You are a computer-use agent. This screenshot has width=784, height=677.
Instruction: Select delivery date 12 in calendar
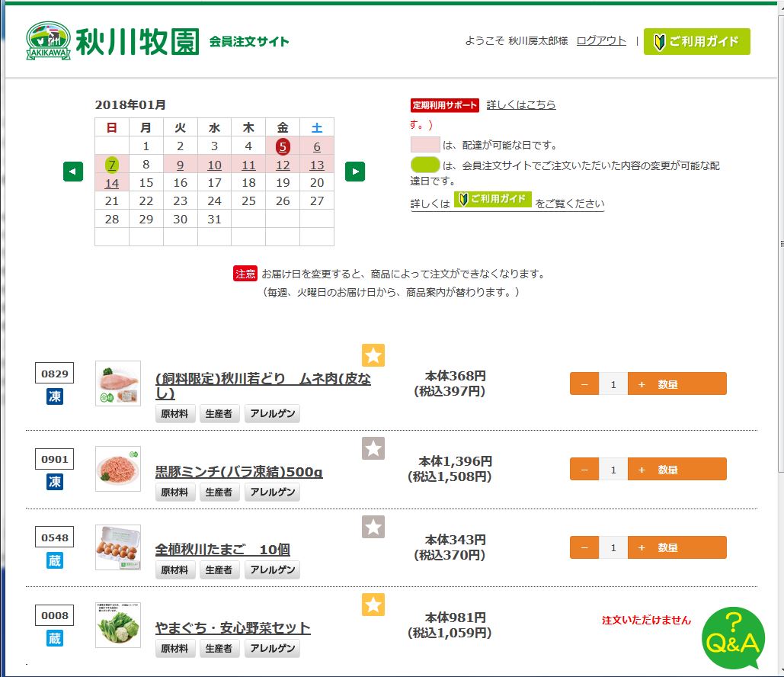283,165
